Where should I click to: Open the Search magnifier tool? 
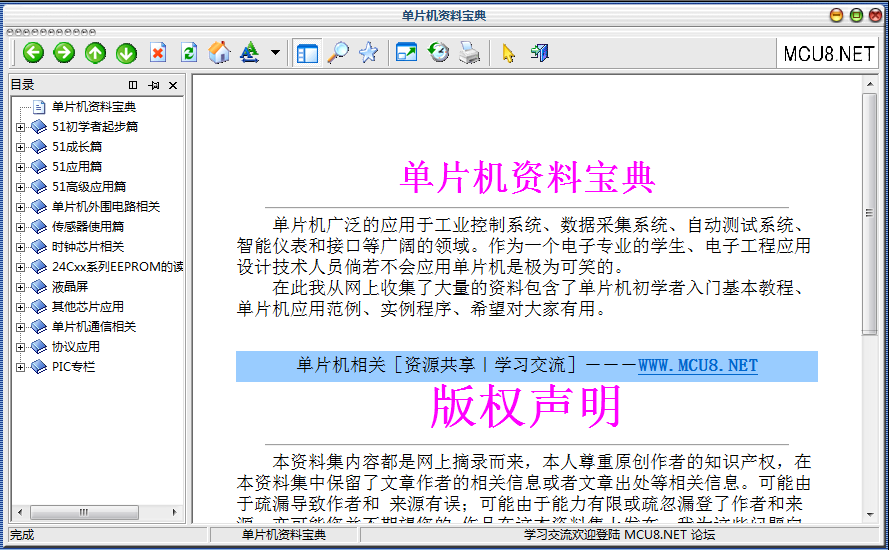[338, 53]
